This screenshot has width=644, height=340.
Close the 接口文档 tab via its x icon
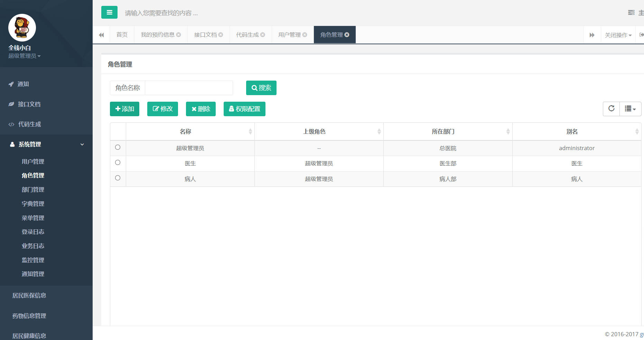(221, 35)
